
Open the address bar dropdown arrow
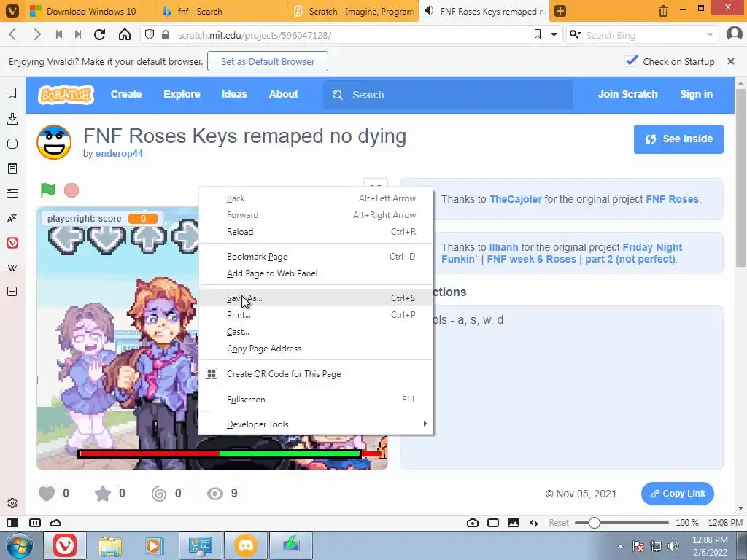tap(554, 34)
